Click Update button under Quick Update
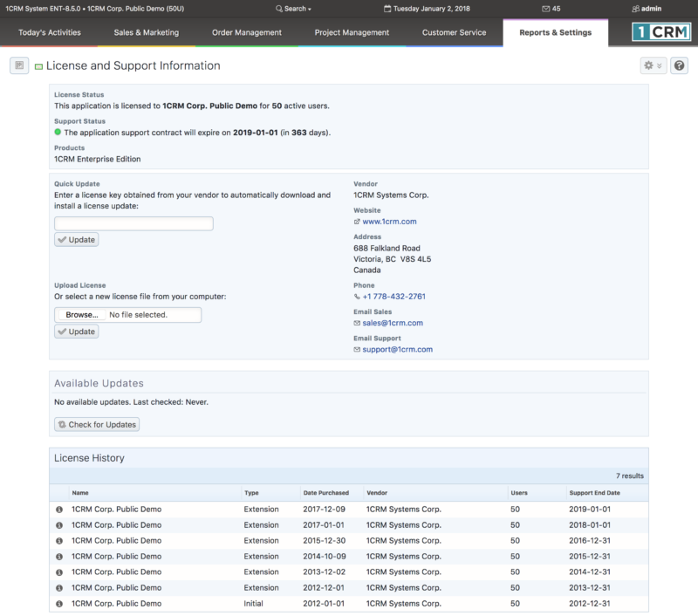 click(77, 240)
